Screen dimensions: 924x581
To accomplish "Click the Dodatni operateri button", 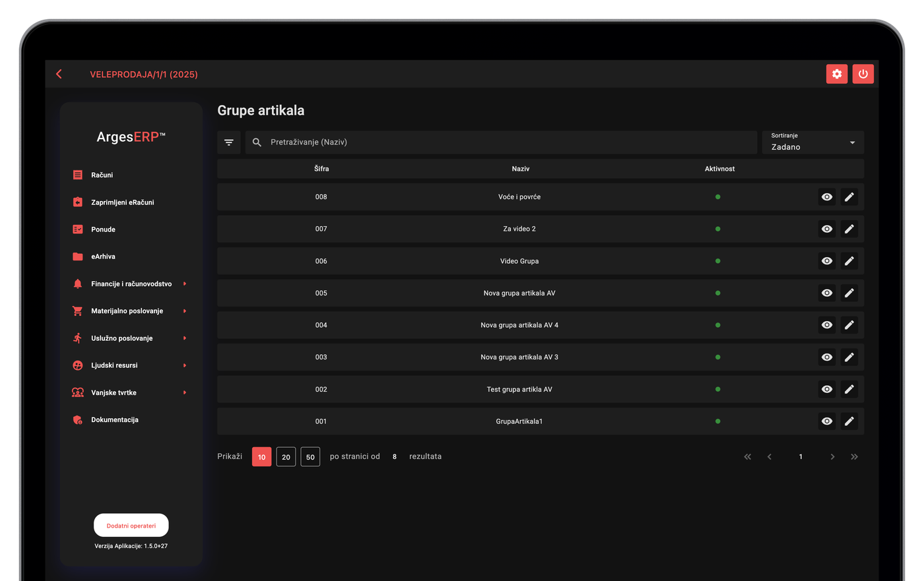I will 131,526.
